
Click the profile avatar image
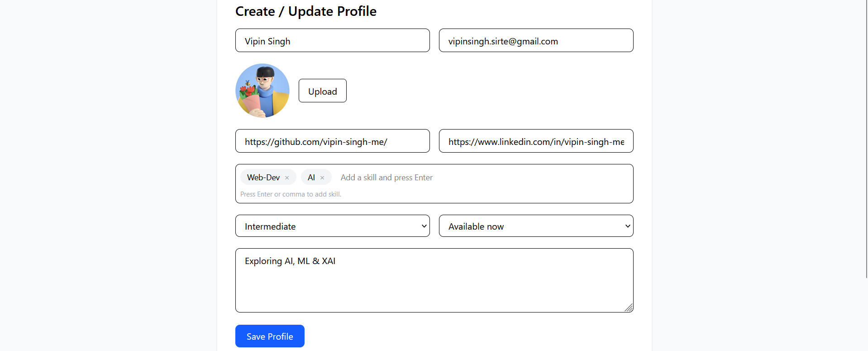coord(262,91)
